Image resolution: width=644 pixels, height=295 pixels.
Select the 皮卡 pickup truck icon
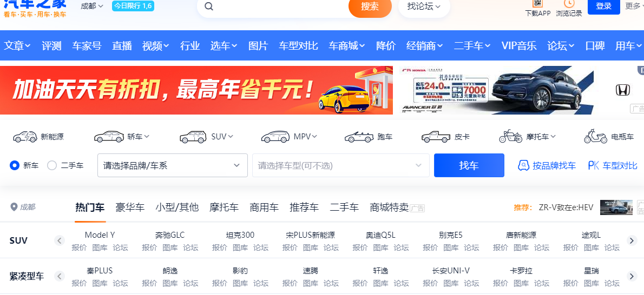point(436,137)
